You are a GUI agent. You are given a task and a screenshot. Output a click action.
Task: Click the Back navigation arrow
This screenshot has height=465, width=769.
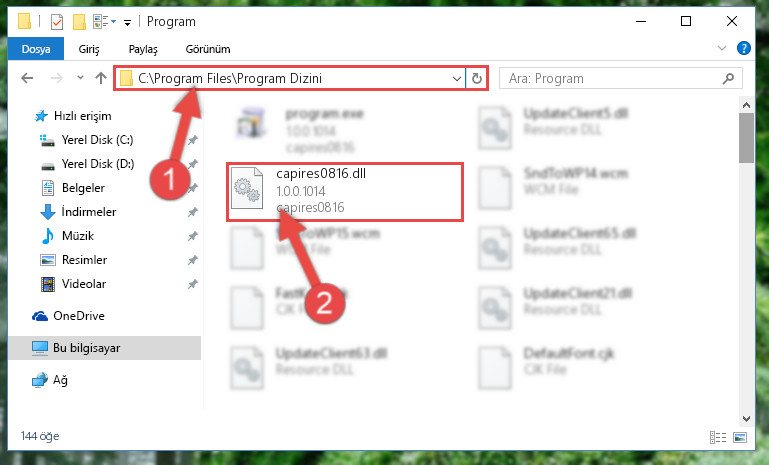coord(27,78)
